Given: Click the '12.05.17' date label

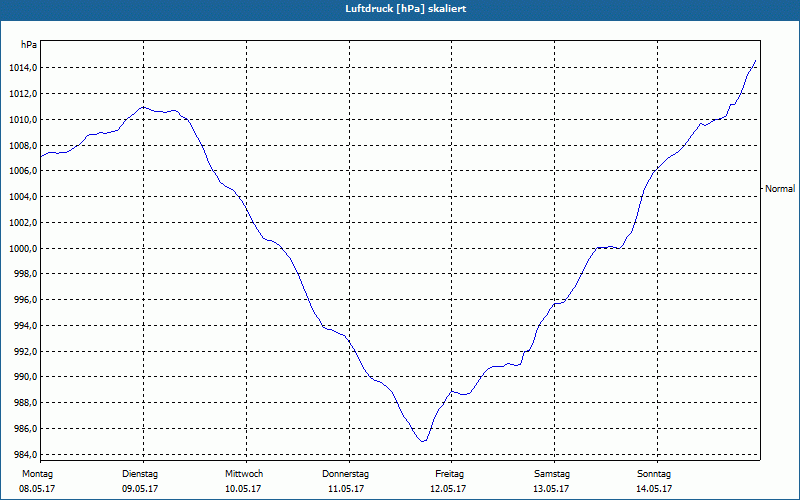Looking at the screenshot, I should [x=448, y=489].
